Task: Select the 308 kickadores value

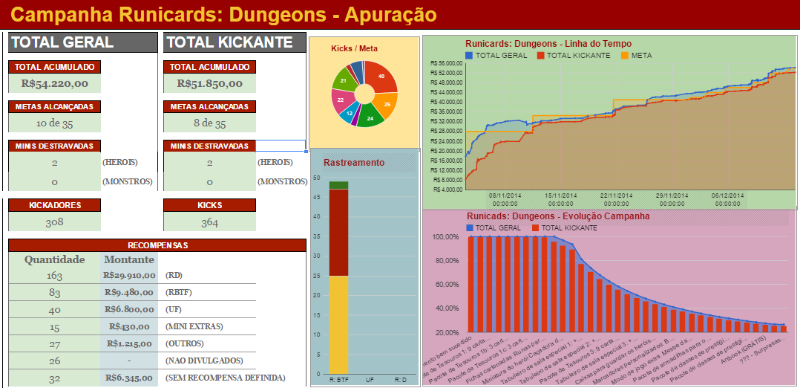Action: 55,222
